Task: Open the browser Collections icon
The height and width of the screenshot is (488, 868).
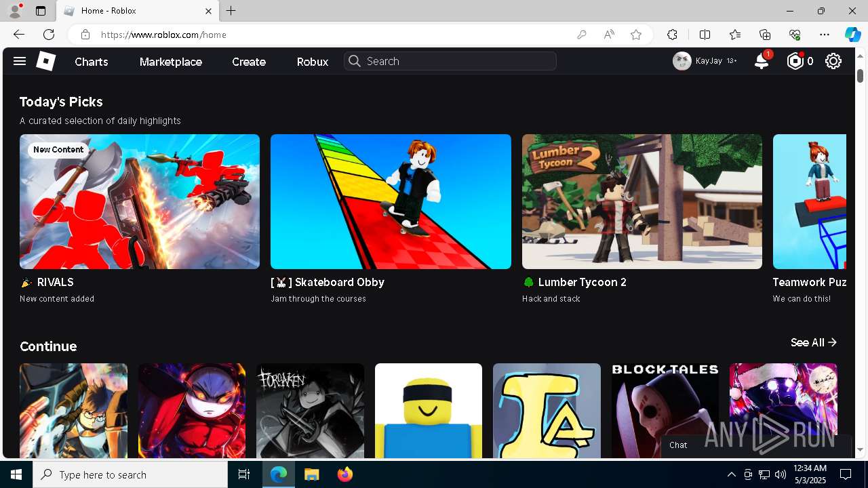Action: [x=765, y=35]
